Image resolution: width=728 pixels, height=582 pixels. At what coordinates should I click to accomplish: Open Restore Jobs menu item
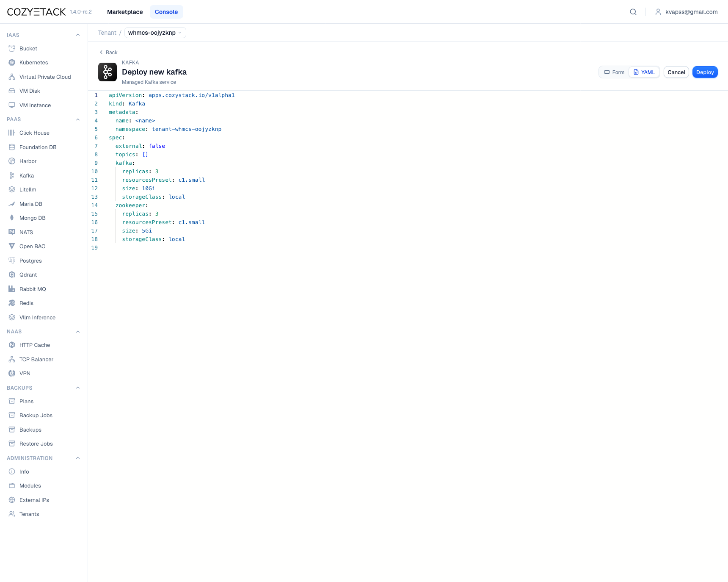click(36, 443)
